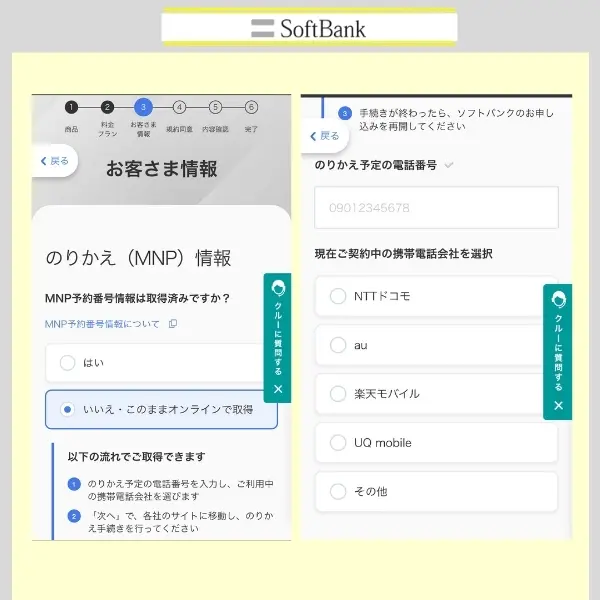Choose その他 as current carrier
The height and width of the screenshot is (600, 600).
(436, 491)
